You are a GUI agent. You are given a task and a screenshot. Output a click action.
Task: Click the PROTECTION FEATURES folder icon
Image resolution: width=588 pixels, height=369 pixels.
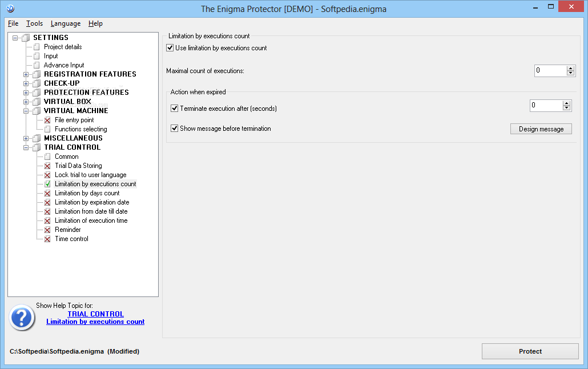pos(37,93)
